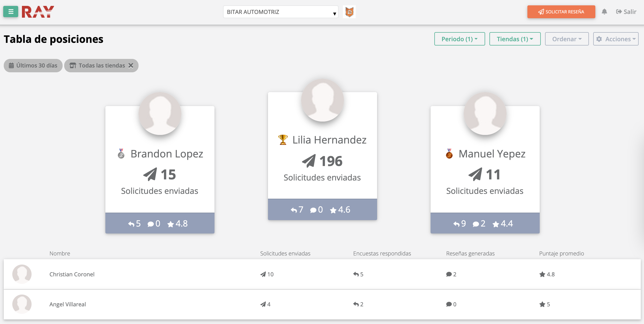
Task: Open the Periodo filter dropdown
Action: (459, 39)
